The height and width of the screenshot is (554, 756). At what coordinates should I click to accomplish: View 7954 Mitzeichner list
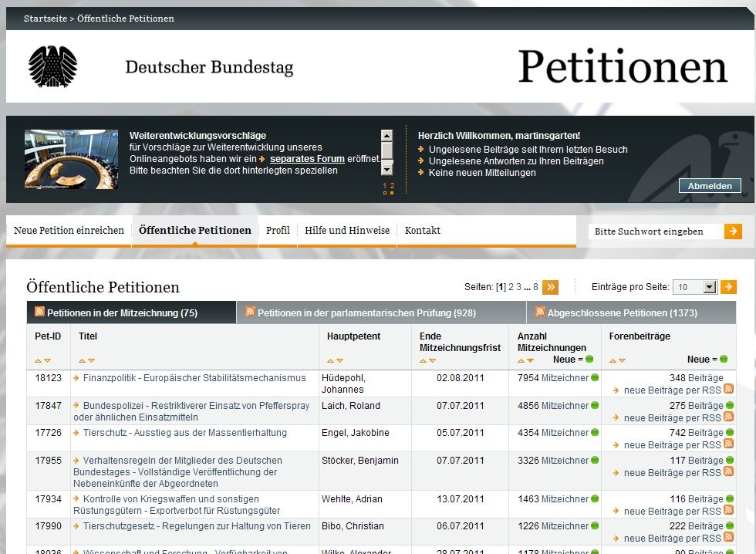(553, 378)
